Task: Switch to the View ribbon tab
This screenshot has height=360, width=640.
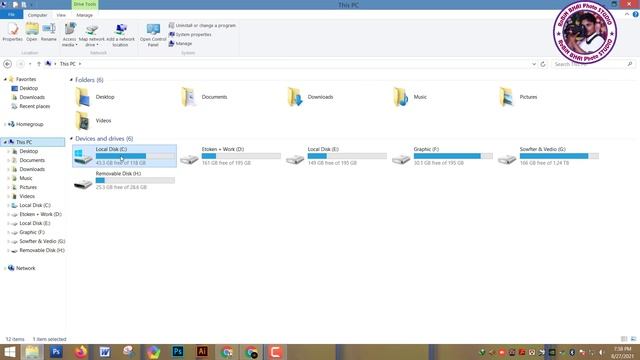Action: 61,15
